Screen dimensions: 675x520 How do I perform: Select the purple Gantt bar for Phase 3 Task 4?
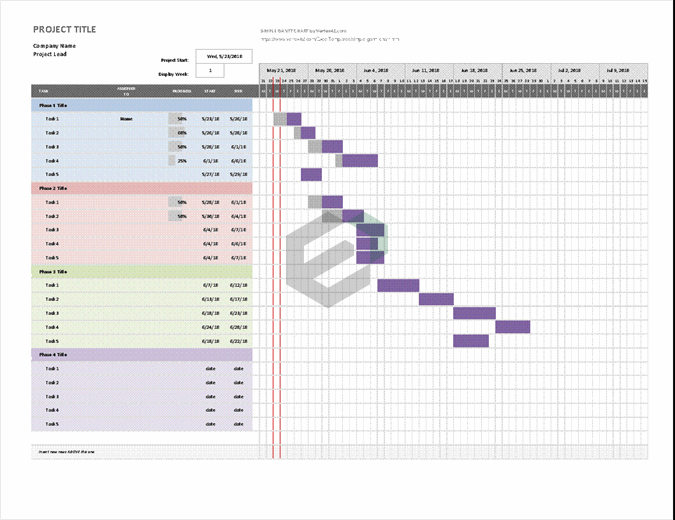pyautogui.click(x=512, y=327)
